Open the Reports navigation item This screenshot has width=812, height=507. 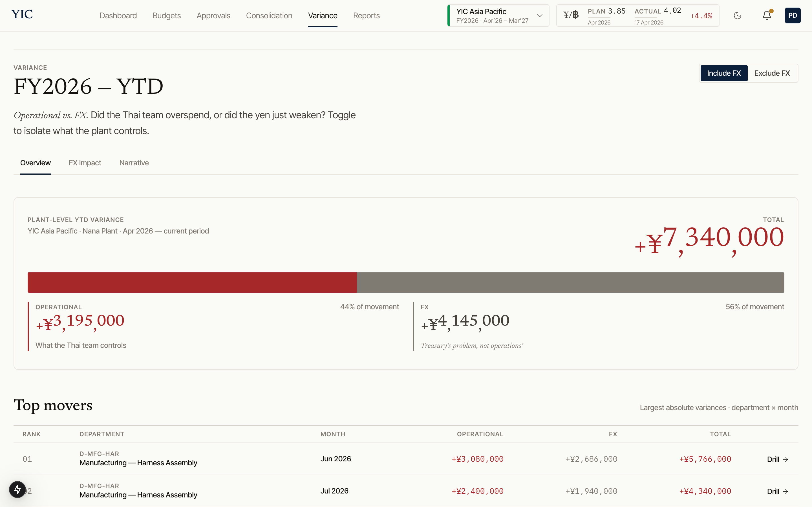click(366, 16)
